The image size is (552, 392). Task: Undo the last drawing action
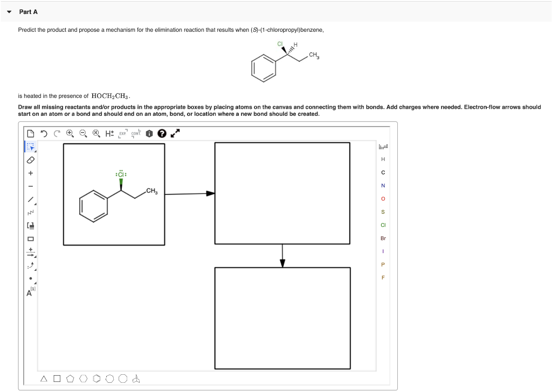(x=44, y=132)
